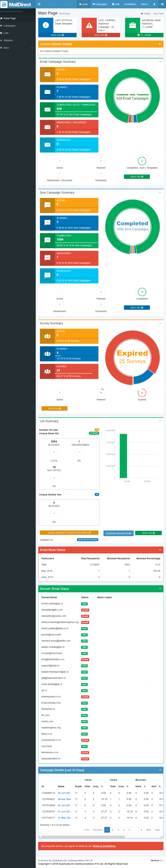The image size is (166, 868).
Task: Expand the More item in sidebar
Action: click(x=17, y=48)
